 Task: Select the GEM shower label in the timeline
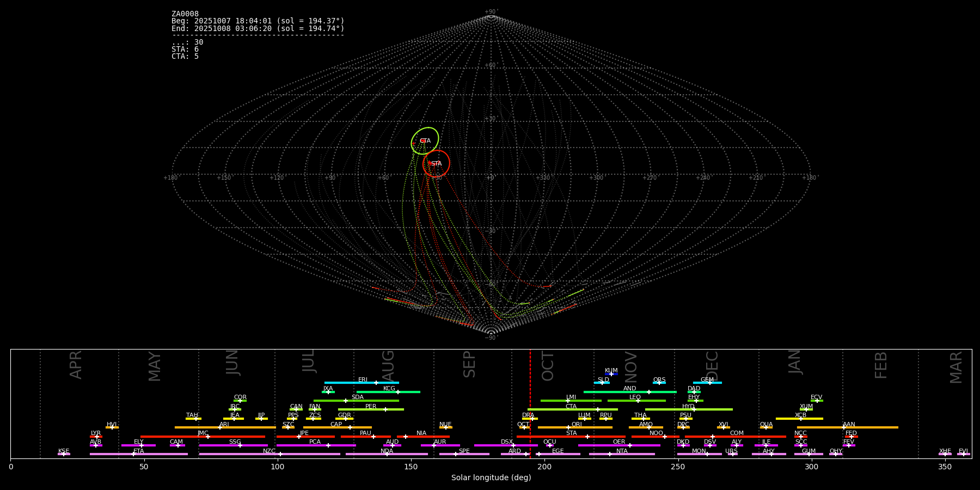pyautogui.click(x=707, y=380)
